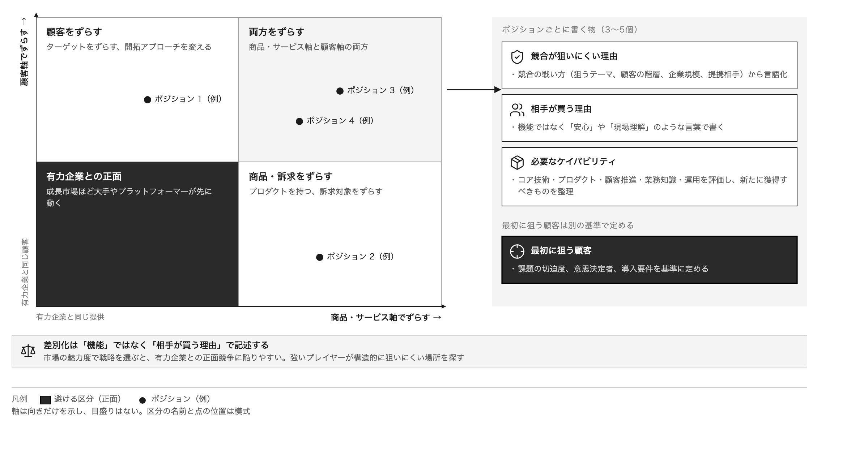Click the box icon beside 必要なケイパビリティ
The width and height of the screenshot is (868, 451).
click(x=517, y=163)
